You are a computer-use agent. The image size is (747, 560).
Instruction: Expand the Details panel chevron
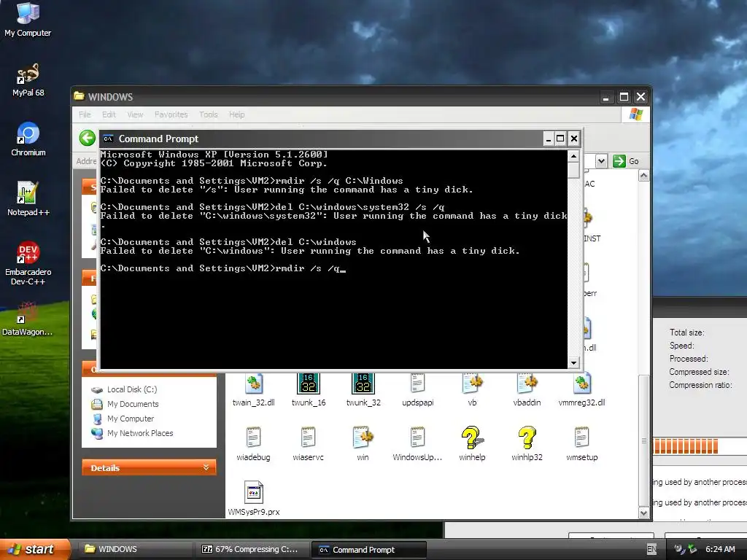[x=206, y=467]
